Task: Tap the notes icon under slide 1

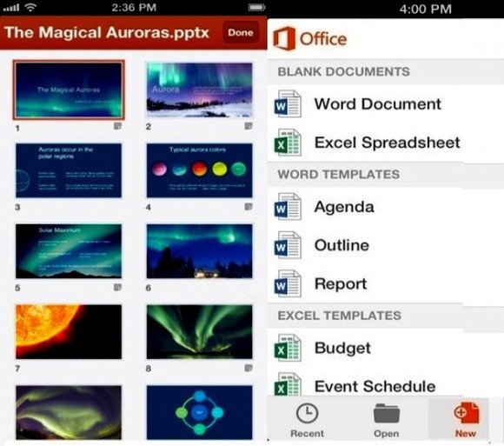Action: (x=118, y=126)
